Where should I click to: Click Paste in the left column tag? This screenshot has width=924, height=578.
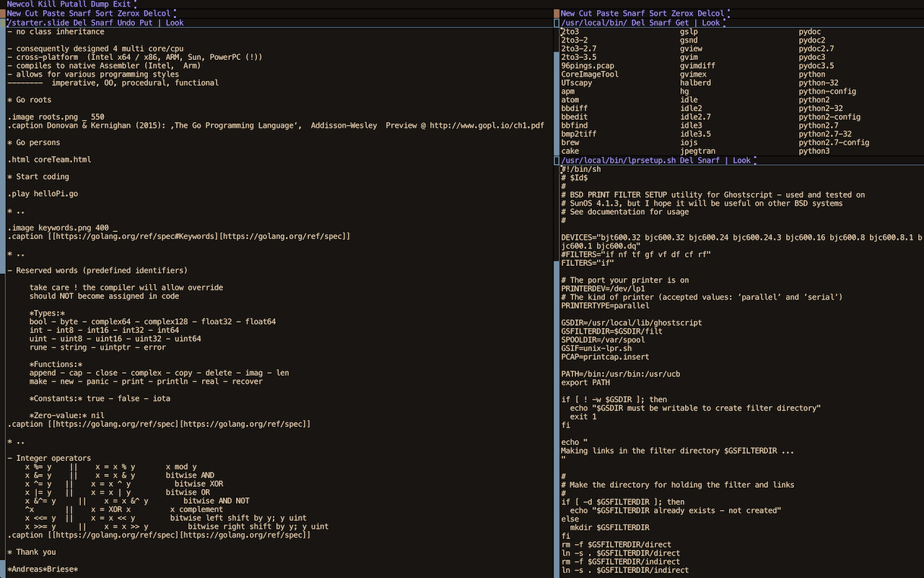click(x=53, y=13)
